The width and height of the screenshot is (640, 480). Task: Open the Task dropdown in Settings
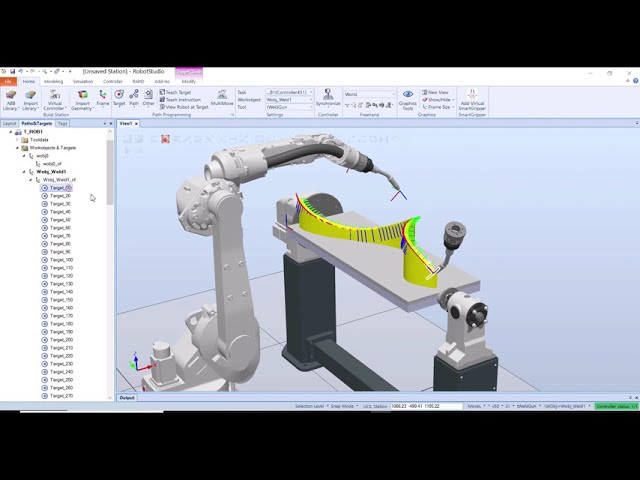289,92
